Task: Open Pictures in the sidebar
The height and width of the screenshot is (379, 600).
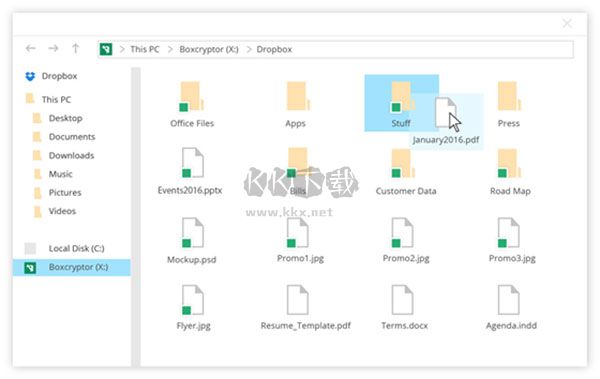Action: coord(57,193)
